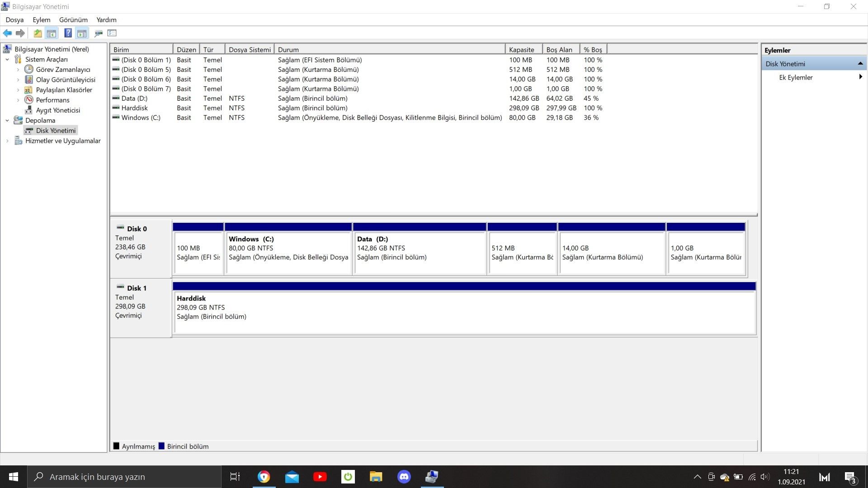Open Aygıt Yöneticisi in the tree
This screenshot has width=868, height=488.
58,110
